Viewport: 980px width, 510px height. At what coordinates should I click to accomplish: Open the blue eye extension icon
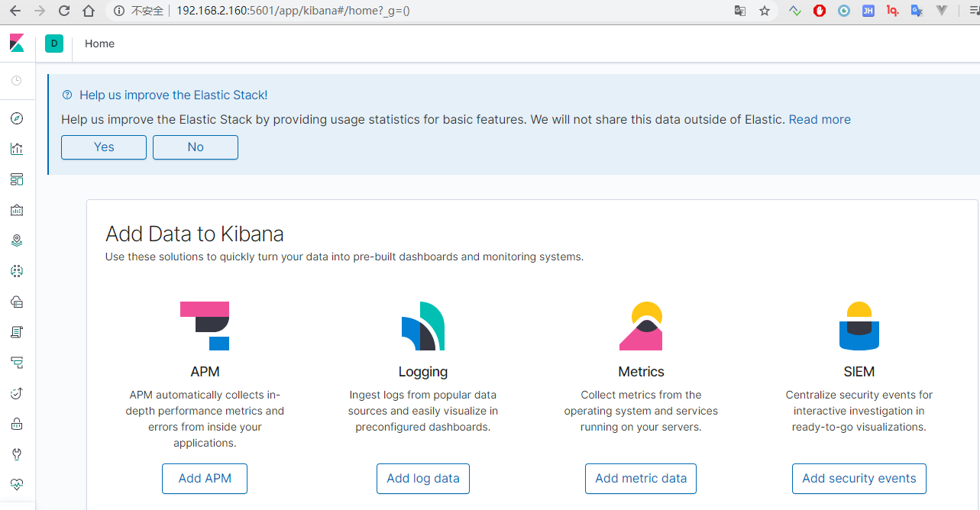click(x=844, y=11)
